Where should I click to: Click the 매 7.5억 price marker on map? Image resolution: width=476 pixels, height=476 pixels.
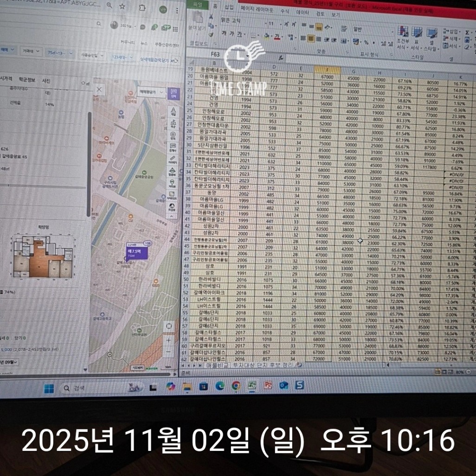[x=137, y=252]
